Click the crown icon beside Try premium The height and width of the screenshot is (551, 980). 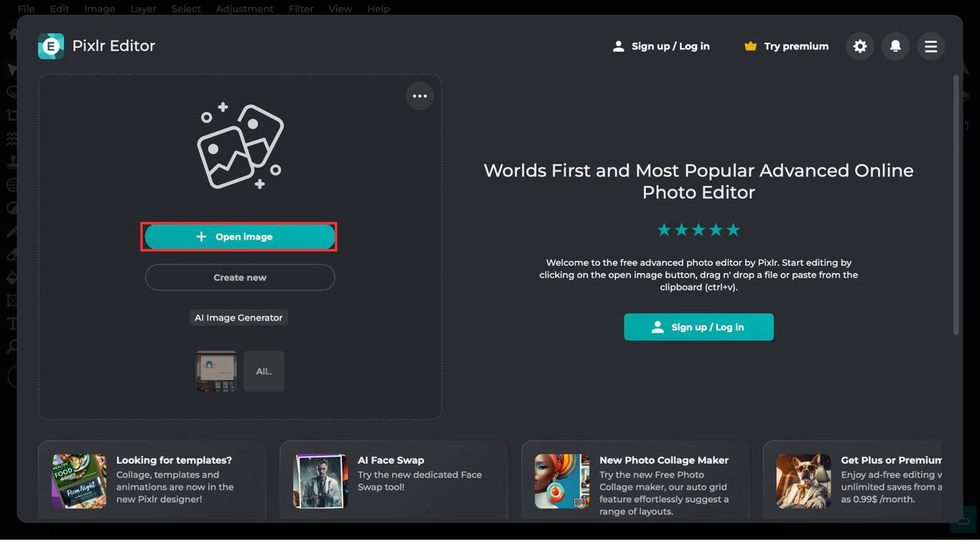750,46
